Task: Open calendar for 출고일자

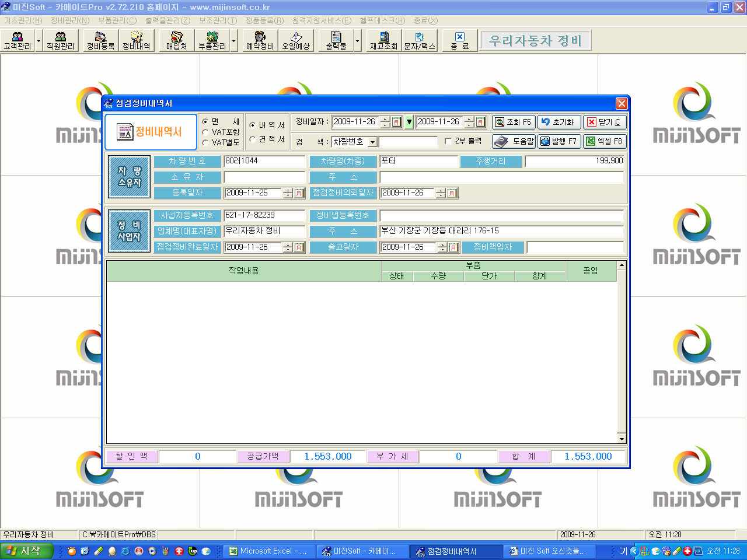Action: pyautogui.click(x=454, y=247)
